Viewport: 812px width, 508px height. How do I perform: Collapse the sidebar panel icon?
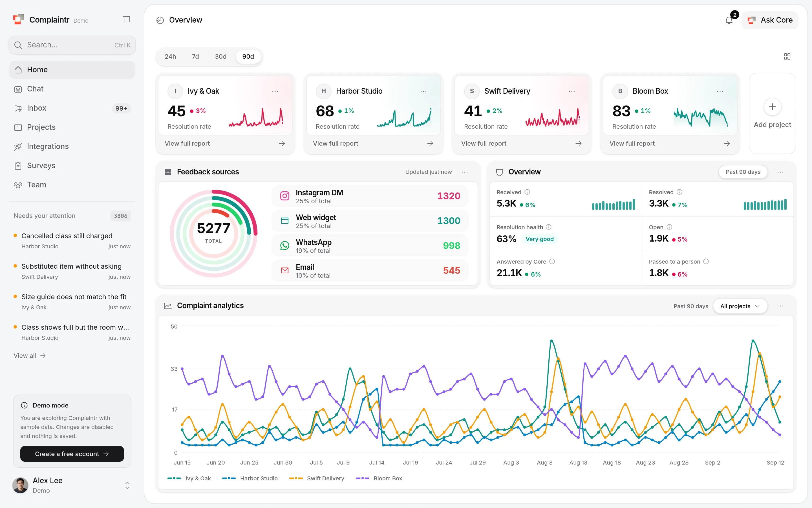126,19
